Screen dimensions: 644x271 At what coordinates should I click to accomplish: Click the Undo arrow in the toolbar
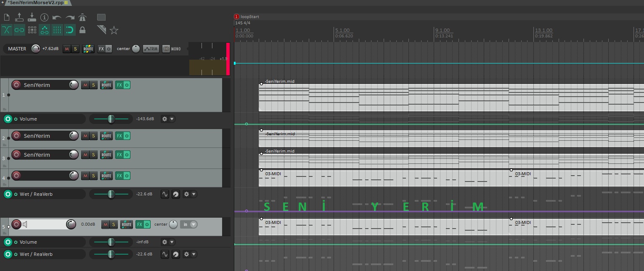[x=57, y=17]
